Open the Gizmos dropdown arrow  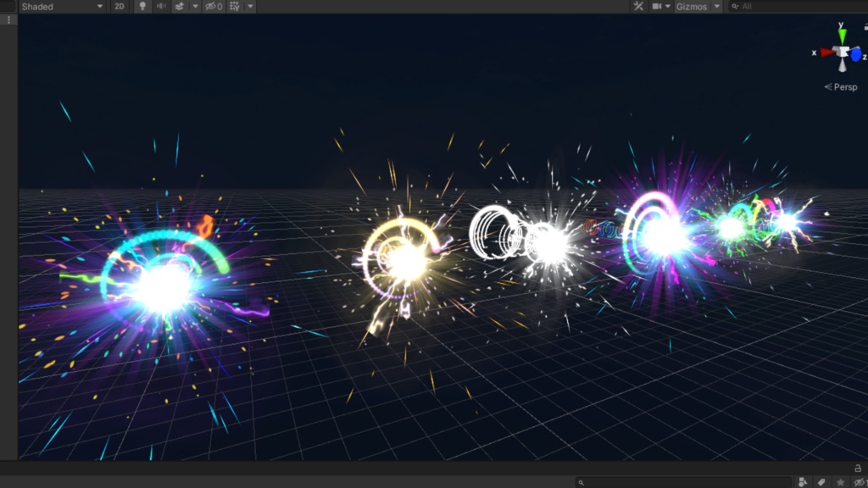click(717, 7)
